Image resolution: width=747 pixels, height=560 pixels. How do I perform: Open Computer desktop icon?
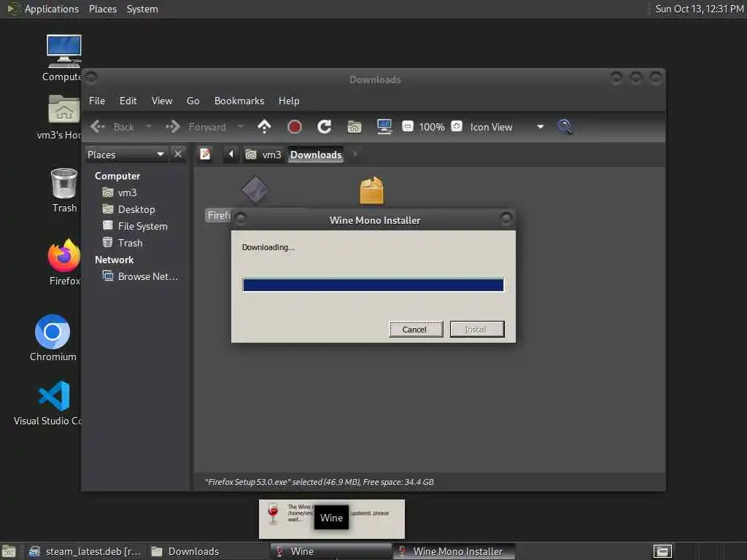64,52
